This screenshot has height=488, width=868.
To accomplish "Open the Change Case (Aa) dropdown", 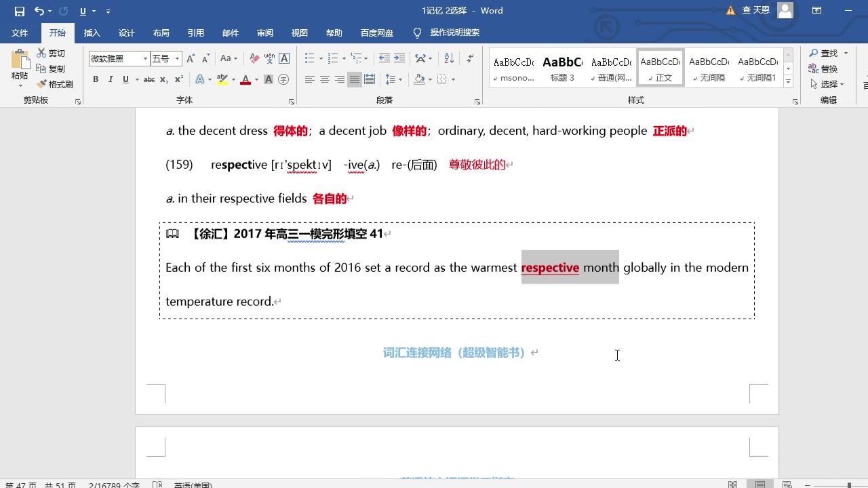I will (229, 59).
